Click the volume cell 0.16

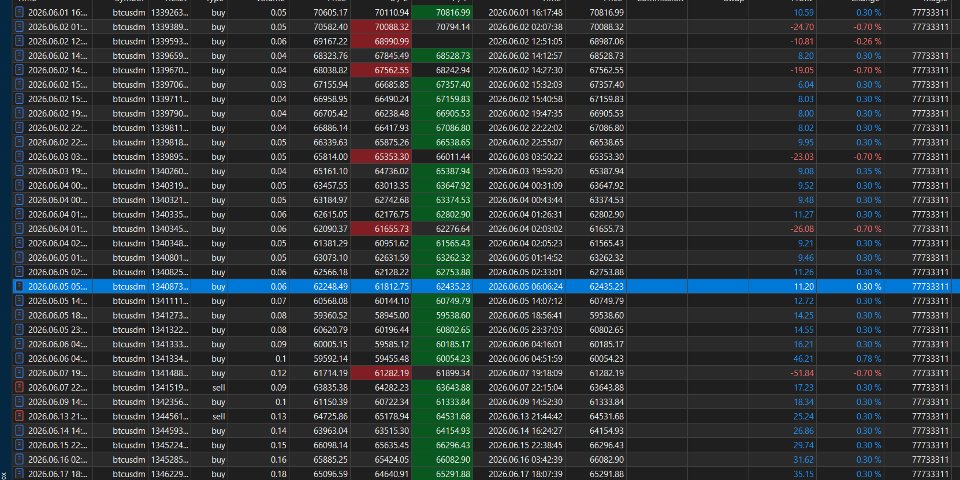click(x=279, y=459)
